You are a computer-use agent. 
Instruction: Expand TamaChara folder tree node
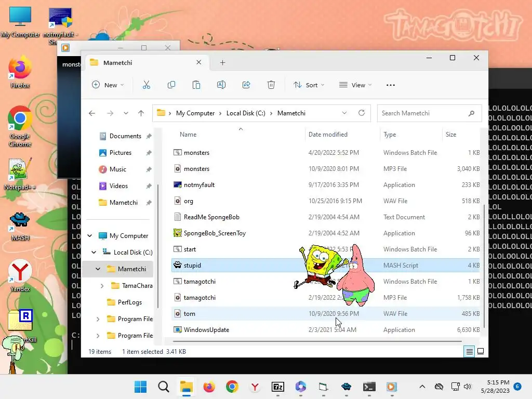pyautogui.click(x=102, y=286)
